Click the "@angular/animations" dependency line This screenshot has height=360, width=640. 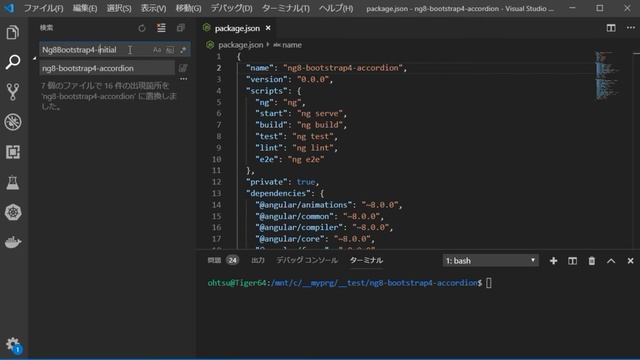329,204
